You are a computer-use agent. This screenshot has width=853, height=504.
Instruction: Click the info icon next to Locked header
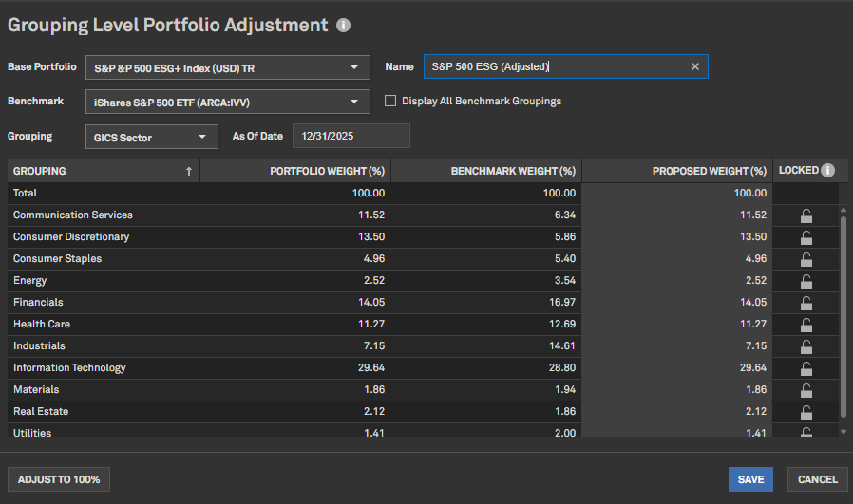tap(827, 171)
